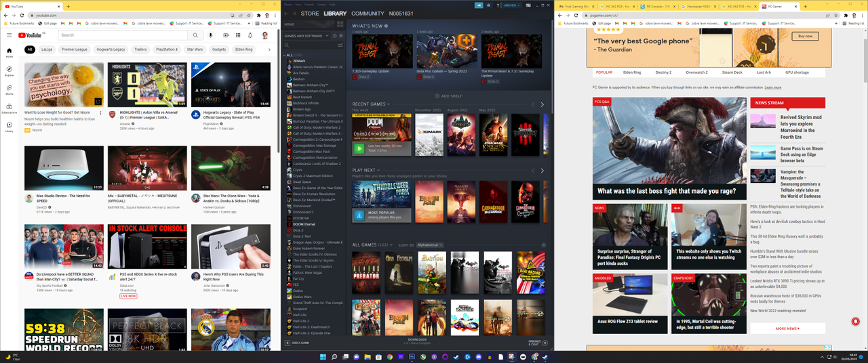Toggle Steam ready-to-play filter icon
The width and height of the screenshot is (868, 363).
tap(341, 36)
